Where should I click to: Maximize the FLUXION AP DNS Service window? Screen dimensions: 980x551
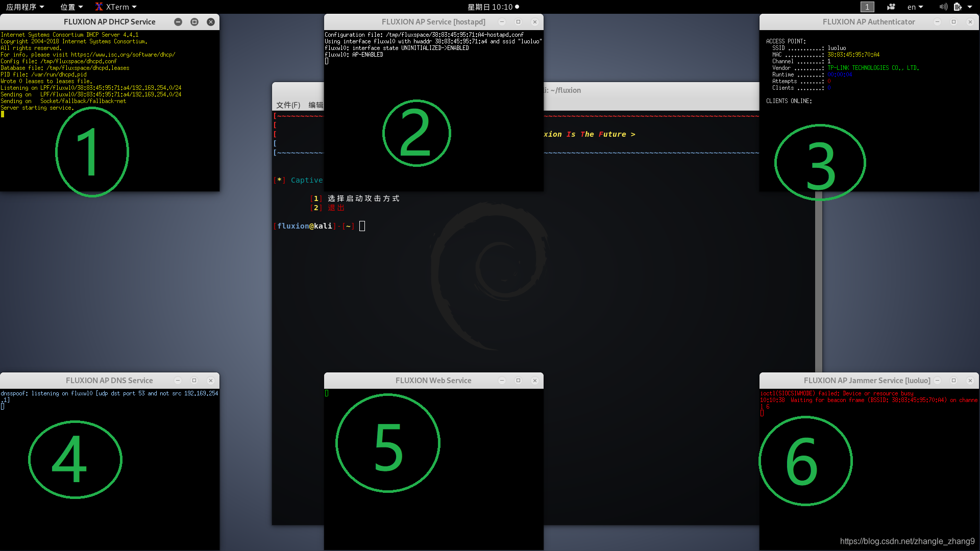coord(194,381)
